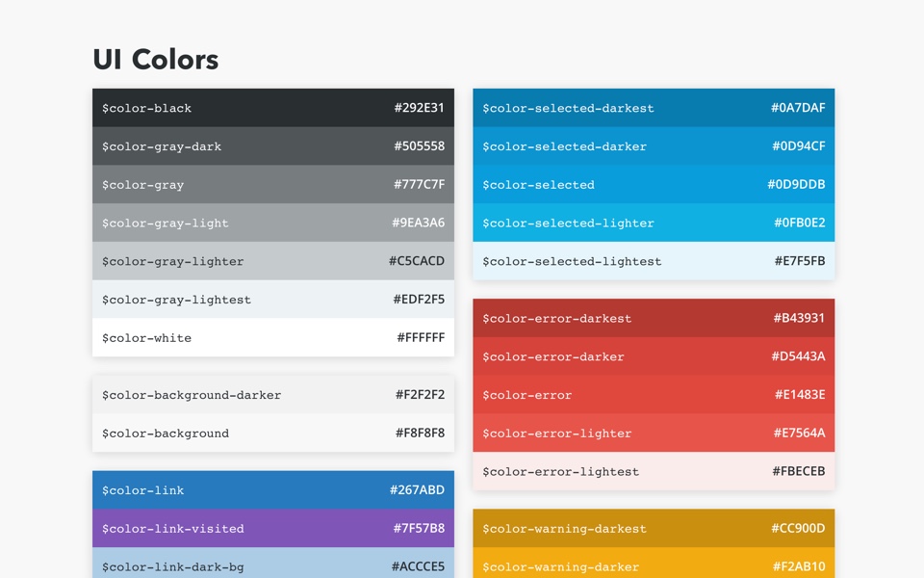Click the $color-white swatch row
This screenshot has width=924, height=578.
pyautogui.click(x=272, y=338)
